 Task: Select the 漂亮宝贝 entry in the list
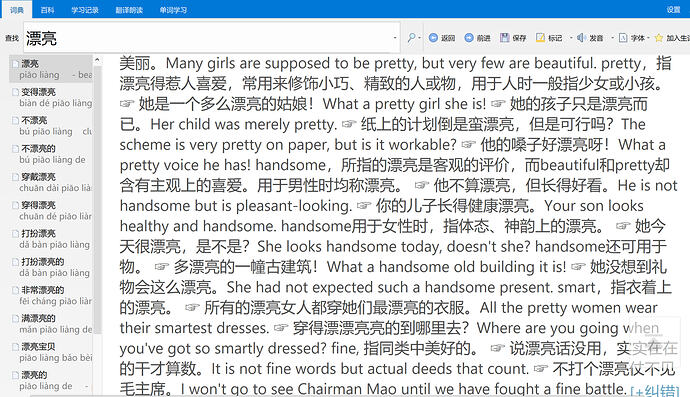click(51, 352)
